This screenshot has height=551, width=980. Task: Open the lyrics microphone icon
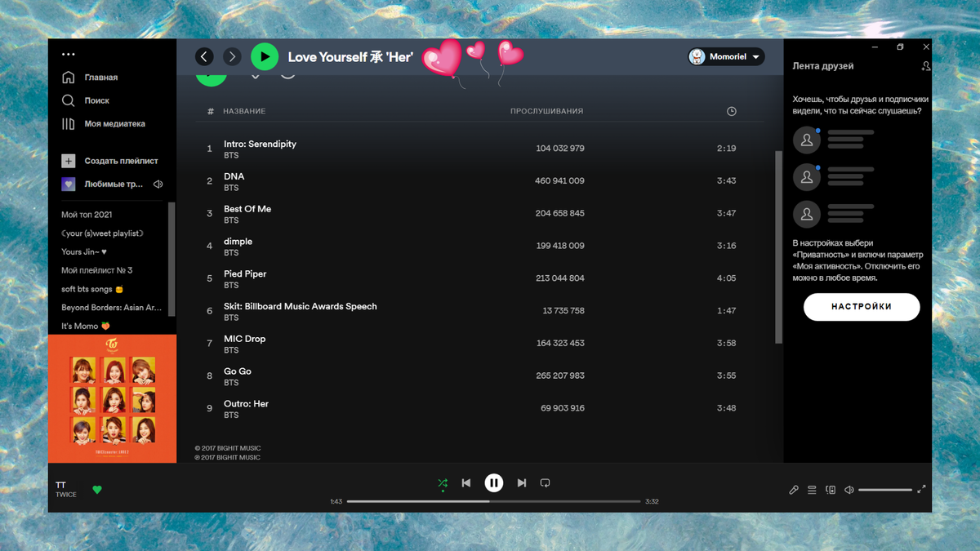[793, 490]
